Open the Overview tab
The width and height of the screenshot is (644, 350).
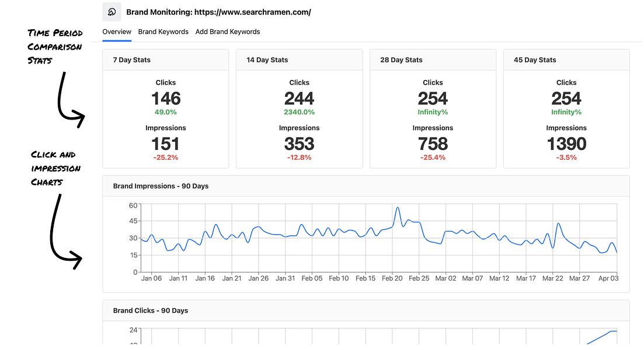click(117, 32)
